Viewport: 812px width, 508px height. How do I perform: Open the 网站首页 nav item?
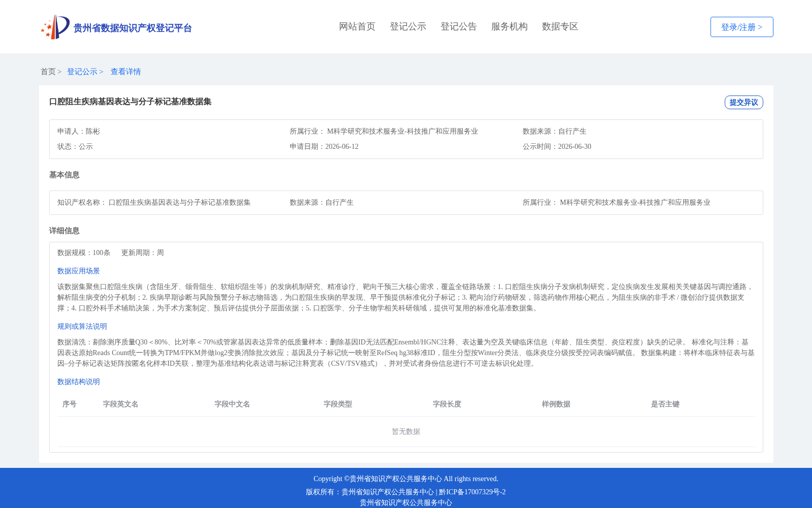click(357, 26)
